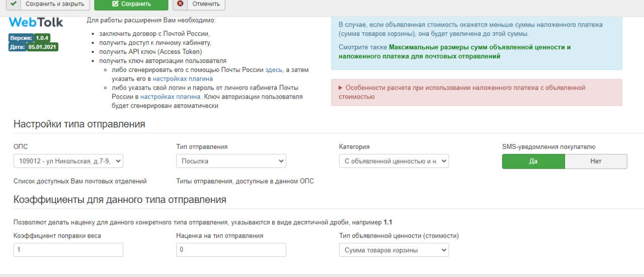Open first настройках плагина link
The width and height of the screenshot is (644, 277).
(183, 79)
